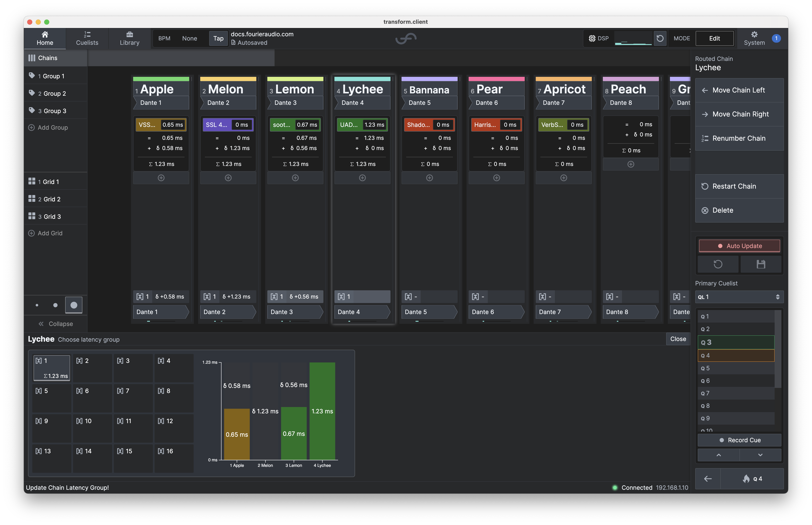Open the Shado plugin in Bannana chain
This screenshot has height=525, width=812.
pyautogui.click(x=429, y=125)
